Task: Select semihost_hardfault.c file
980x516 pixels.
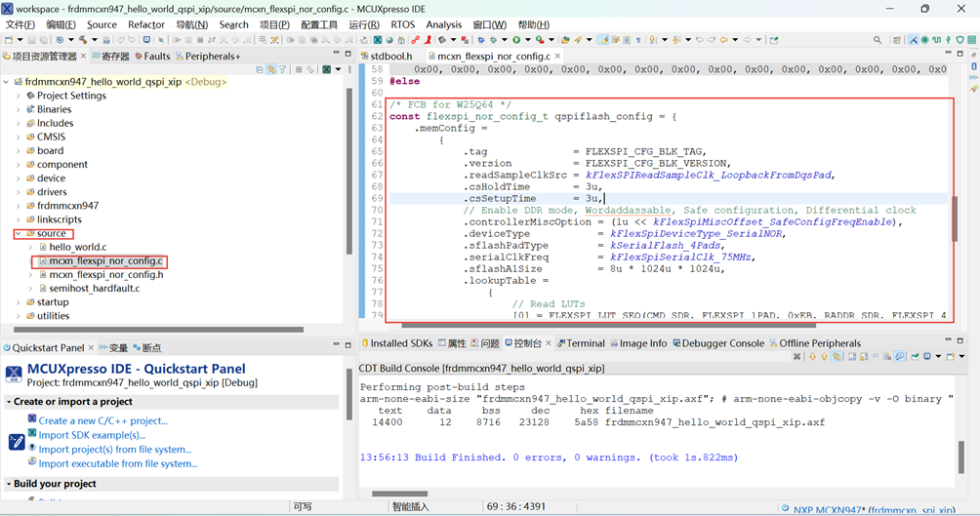Action: pyautogui.click(x=95, y=288)
